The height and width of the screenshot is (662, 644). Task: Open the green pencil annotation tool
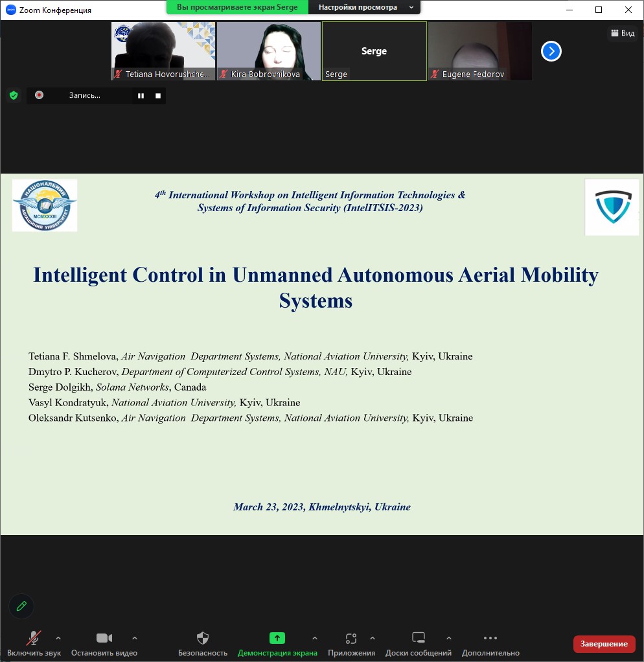pos(21,606)
